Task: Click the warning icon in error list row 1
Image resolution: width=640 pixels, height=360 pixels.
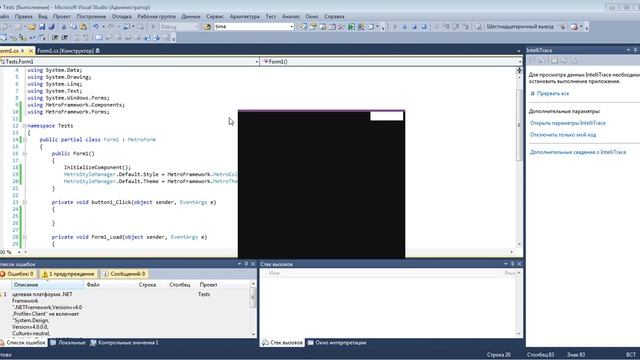Action: [x=1, y=294]
